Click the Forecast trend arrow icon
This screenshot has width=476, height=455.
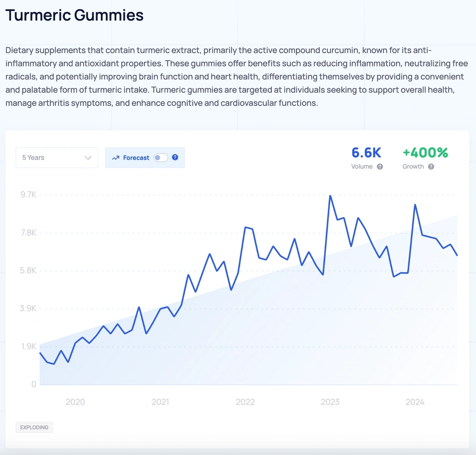pyautogui.click(x=115, y=158)
